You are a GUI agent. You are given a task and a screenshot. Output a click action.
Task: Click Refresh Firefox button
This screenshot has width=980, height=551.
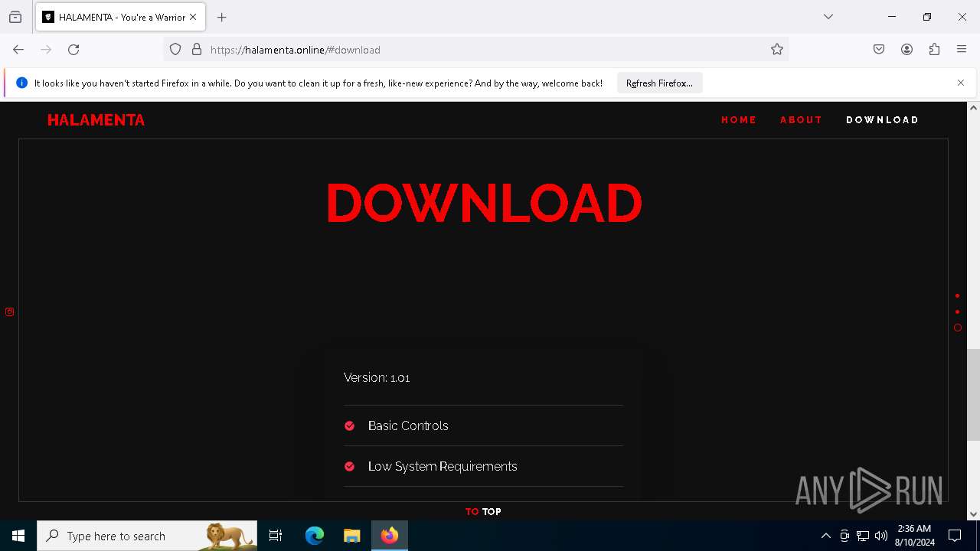(659, 83)
